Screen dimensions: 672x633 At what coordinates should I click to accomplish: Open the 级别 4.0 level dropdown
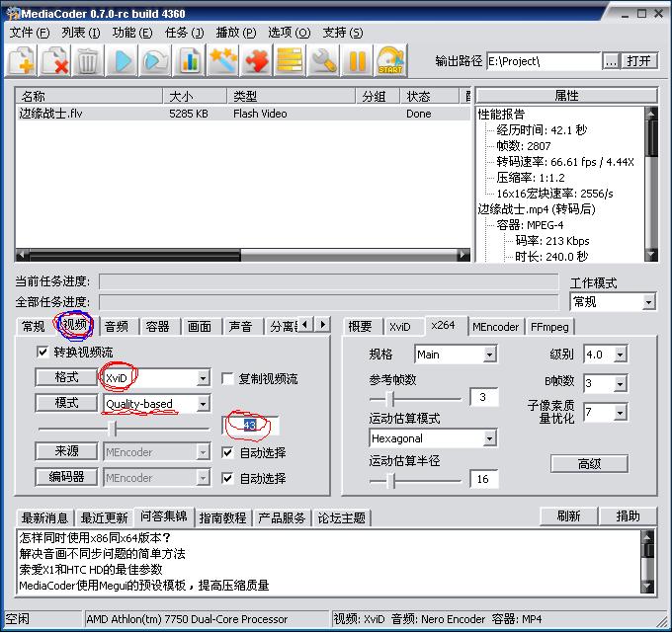click(621, 355)
